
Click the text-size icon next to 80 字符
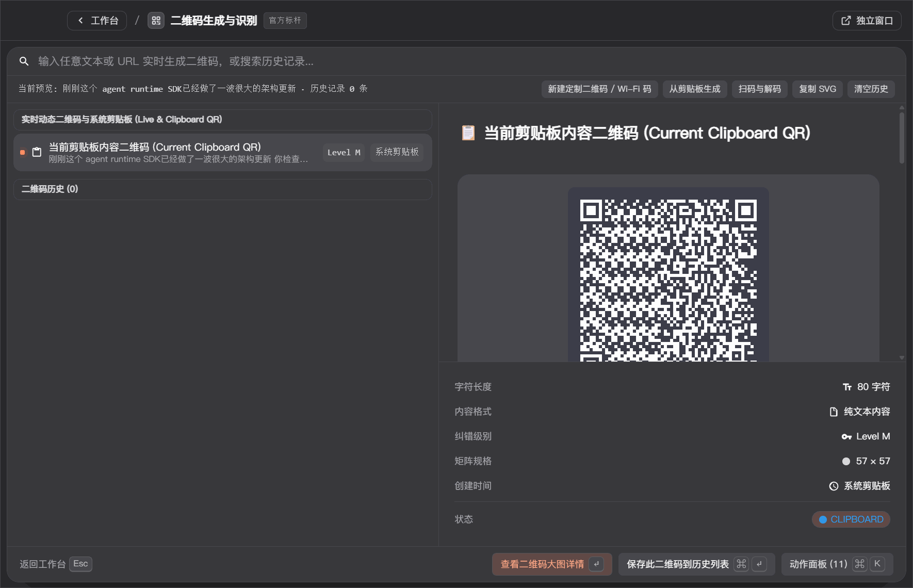coord(847,387)
